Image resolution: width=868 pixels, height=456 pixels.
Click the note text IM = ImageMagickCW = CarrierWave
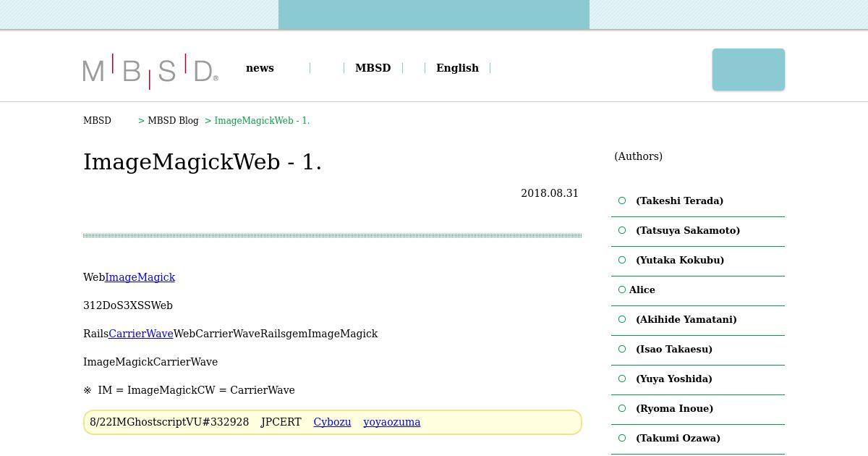(196, 390)
